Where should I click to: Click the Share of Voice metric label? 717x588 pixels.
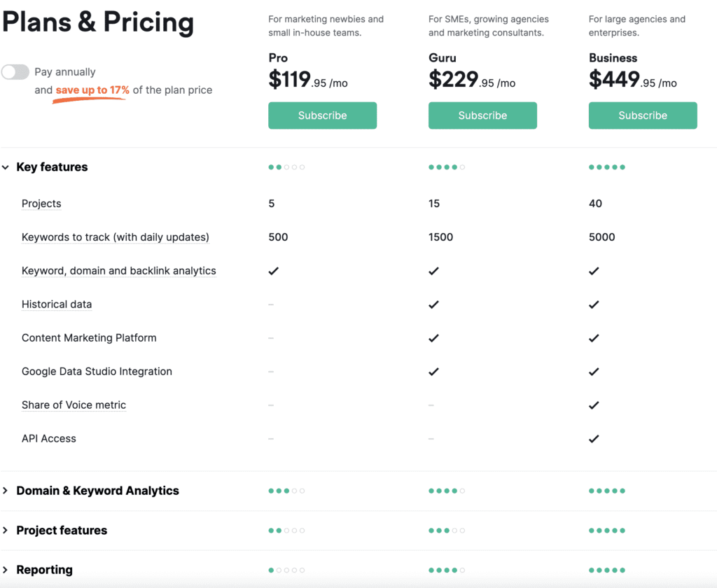pyautogui.click(x=74, y=405)
